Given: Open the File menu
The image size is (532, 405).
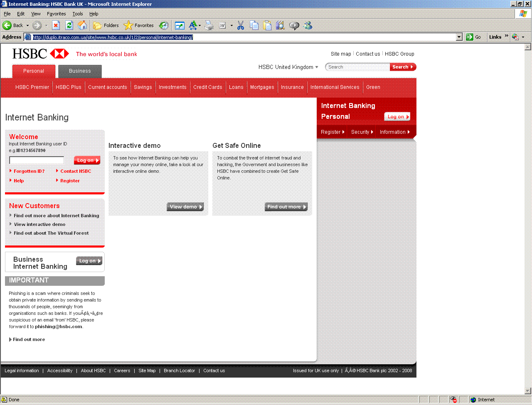Looking at the screenshot, I should pyautogui.click(x=7, y=14).
